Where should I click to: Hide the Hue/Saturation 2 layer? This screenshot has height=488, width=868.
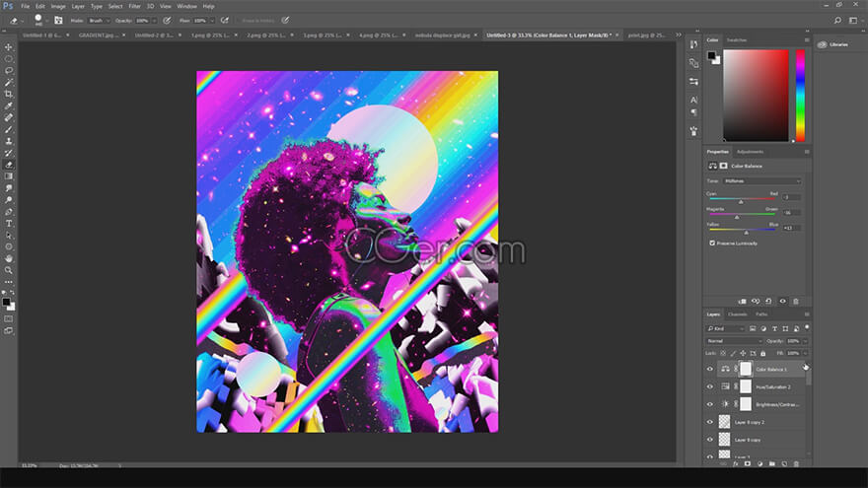coord(710,386)
